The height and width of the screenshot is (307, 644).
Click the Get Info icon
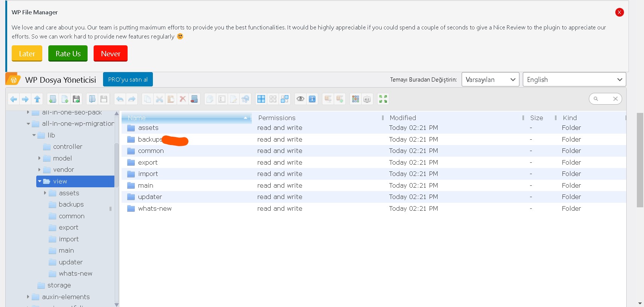coord(312,99)
